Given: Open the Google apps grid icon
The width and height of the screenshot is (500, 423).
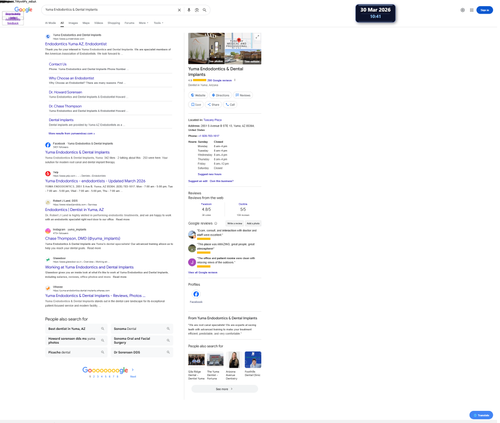Looking at the screenshot, I should click(472, 10).
